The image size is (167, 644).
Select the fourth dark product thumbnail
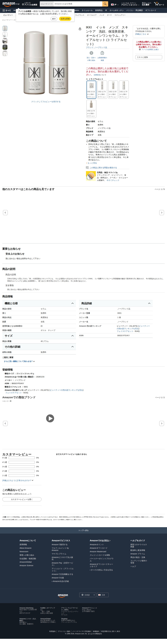tap(5, 47)
